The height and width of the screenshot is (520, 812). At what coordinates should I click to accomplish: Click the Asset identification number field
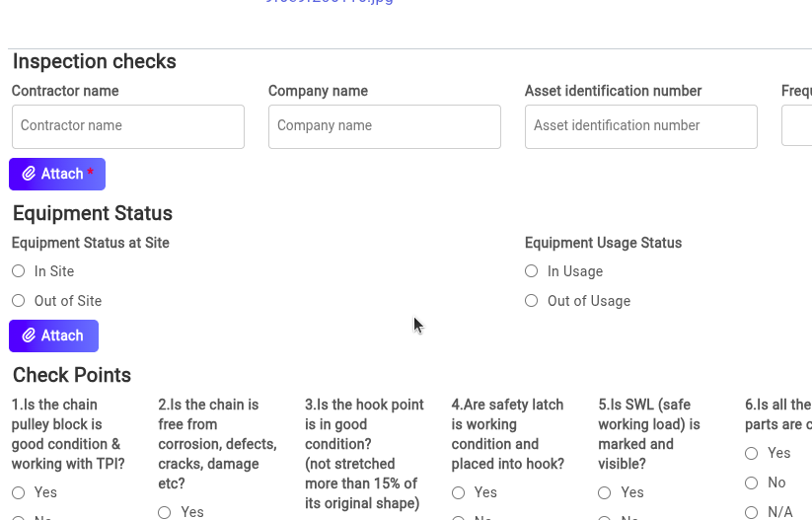641,126
